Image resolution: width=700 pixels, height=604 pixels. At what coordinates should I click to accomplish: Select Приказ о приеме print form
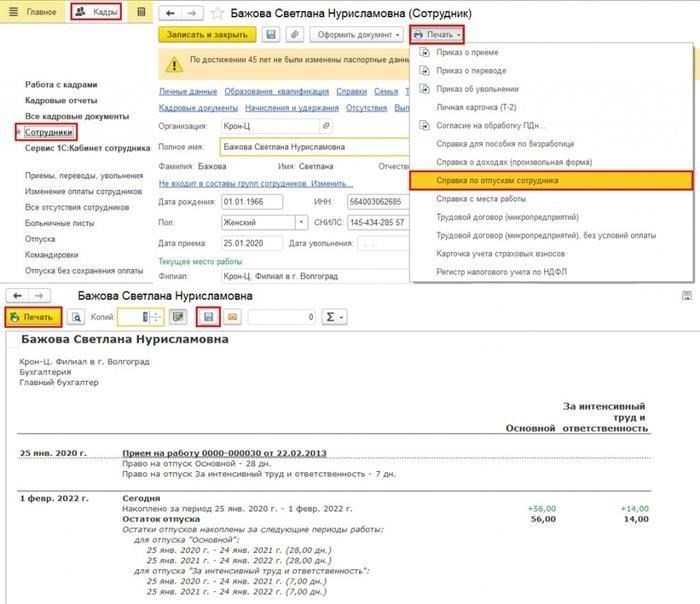click(x=467, y=53)
